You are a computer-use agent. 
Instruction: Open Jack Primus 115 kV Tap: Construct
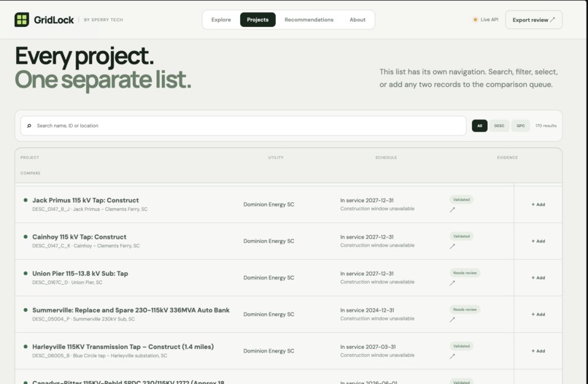tap(85, 200)
